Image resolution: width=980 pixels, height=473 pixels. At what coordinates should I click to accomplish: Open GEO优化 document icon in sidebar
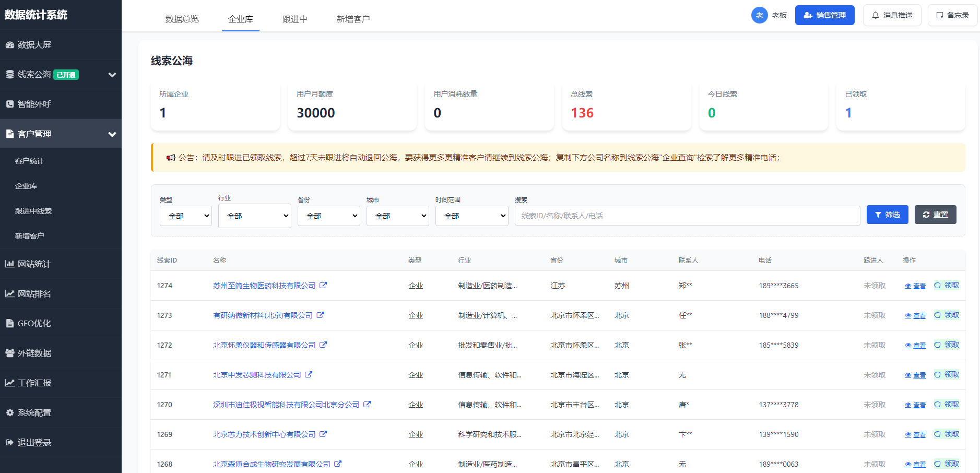click(x=9, y=323)
